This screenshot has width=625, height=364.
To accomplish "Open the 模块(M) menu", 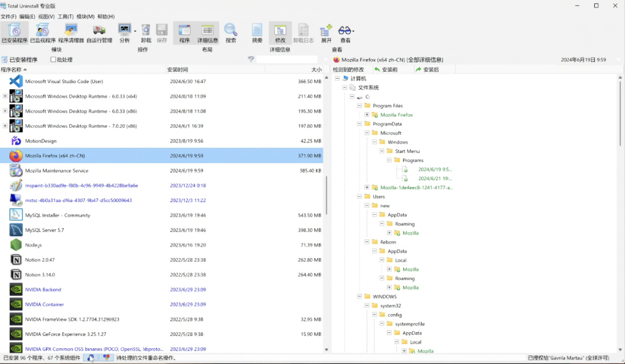I will pos(85,16).
